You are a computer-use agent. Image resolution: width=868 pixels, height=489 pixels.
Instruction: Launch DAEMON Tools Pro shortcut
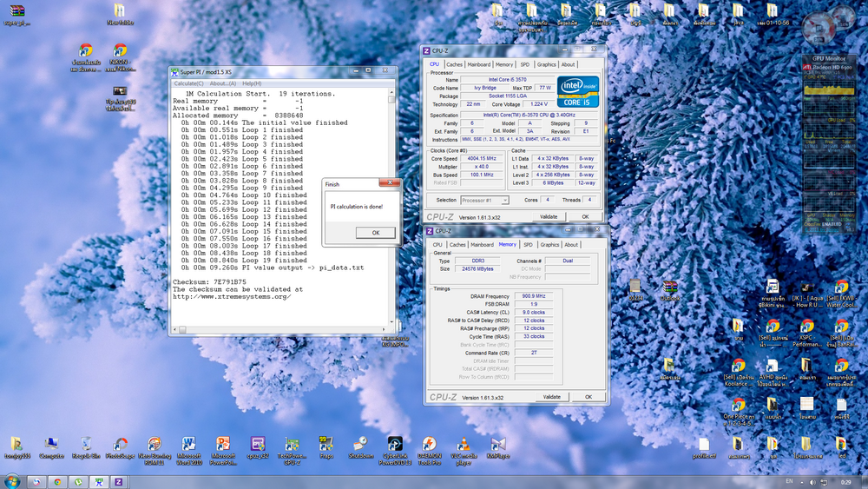[429, 445]
